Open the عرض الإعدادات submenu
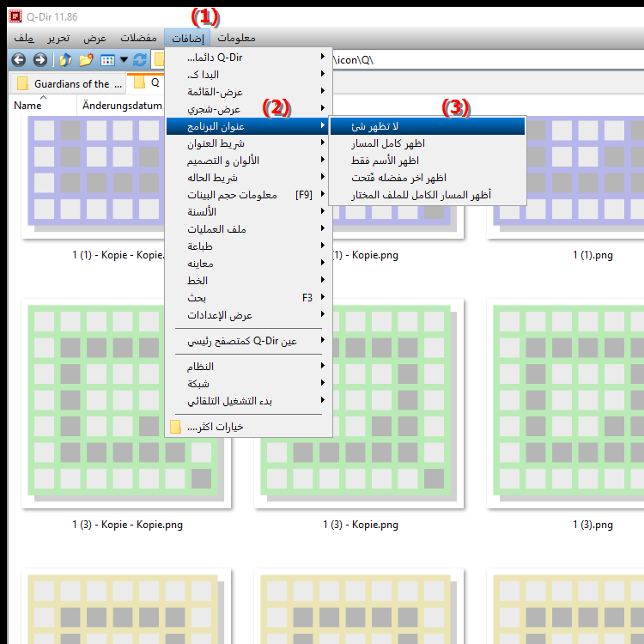 247,315
